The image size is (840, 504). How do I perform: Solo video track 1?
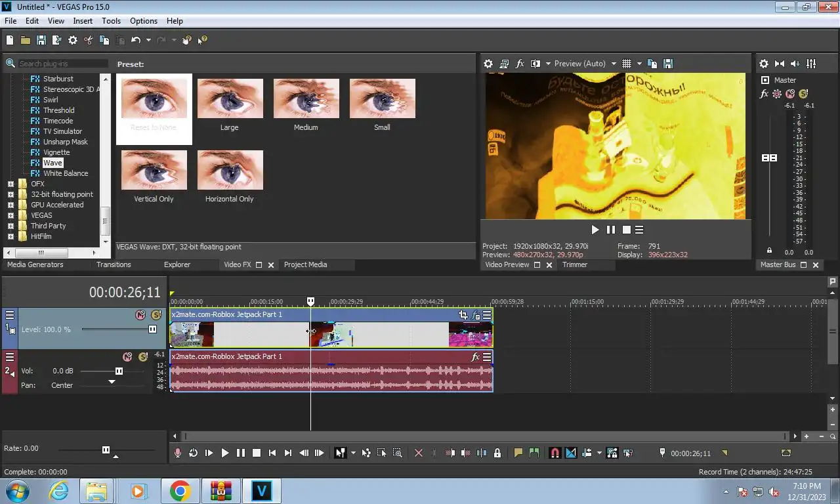156,315
